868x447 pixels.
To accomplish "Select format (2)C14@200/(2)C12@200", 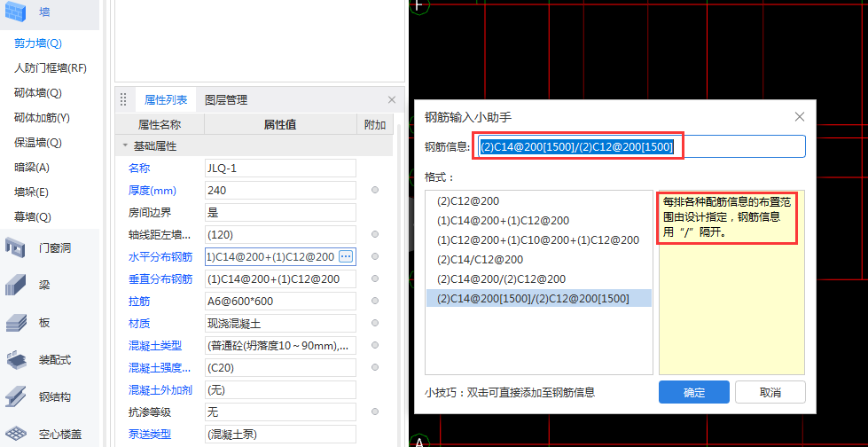I will coord(539,278).
